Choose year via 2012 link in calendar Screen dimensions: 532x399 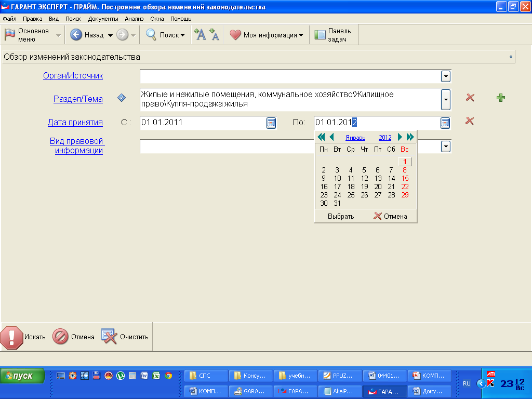[385, 137]
